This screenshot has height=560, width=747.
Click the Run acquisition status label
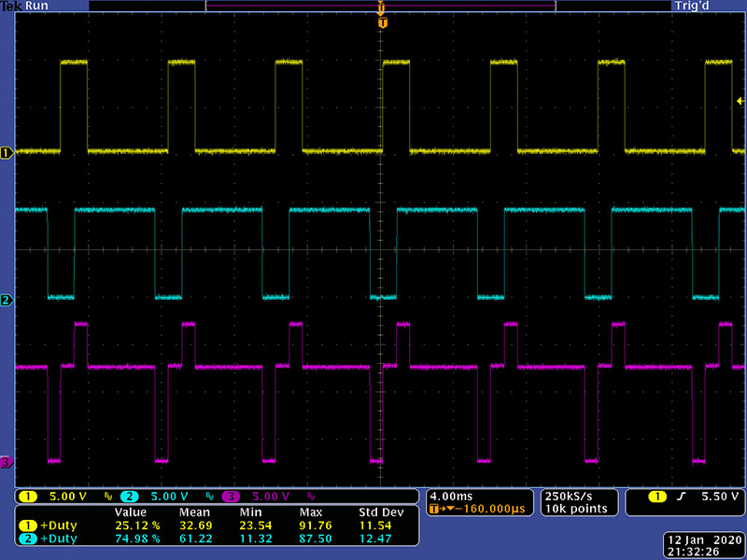click(37, 6)
